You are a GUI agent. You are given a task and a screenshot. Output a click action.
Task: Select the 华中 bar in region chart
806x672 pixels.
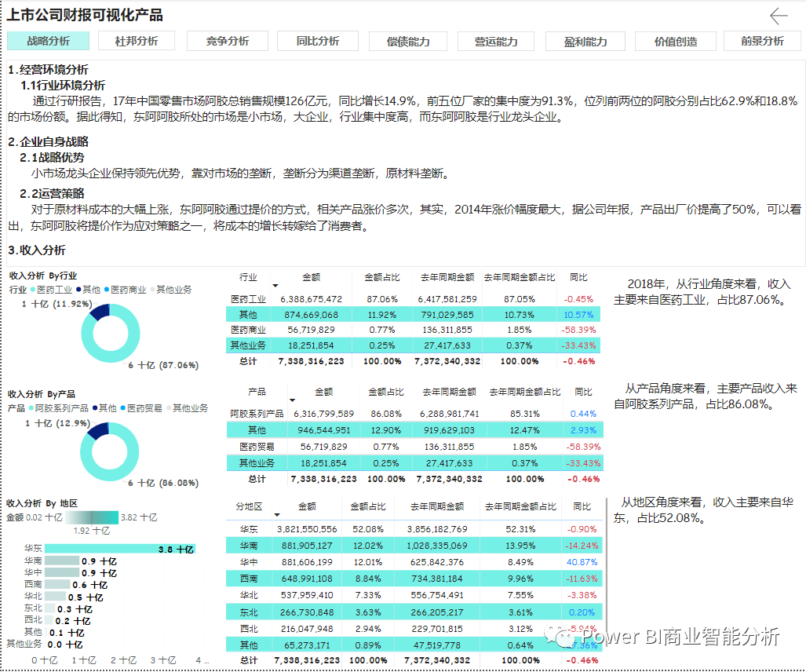point(62,572)
